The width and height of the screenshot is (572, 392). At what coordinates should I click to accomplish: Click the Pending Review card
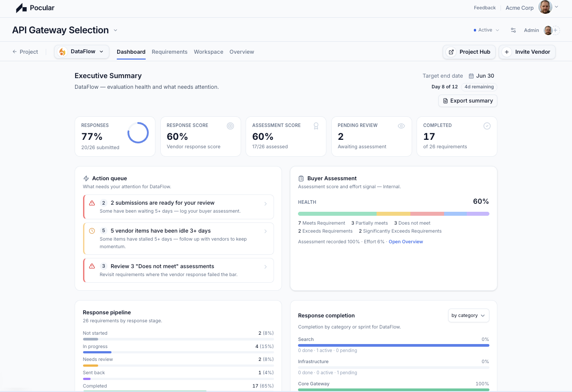[x=372, y=137]
